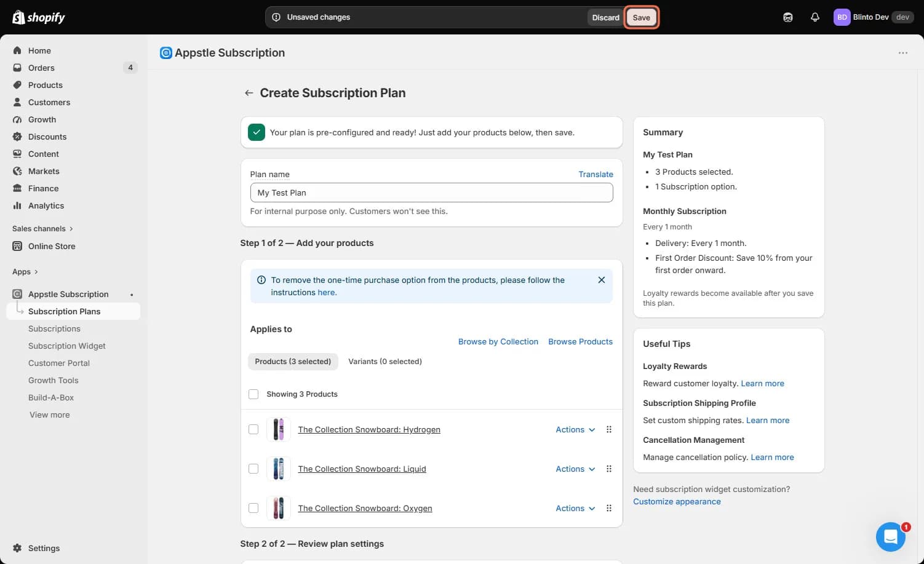Click the Markets globe icon
Viewport: 924px width, 564px height.
pos(17,171)
